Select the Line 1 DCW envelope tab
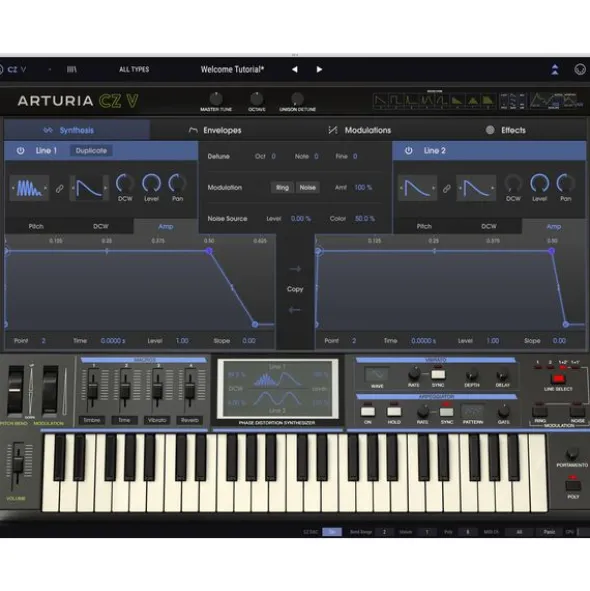This screenshot has height=591, width=590. coord(101,226)
